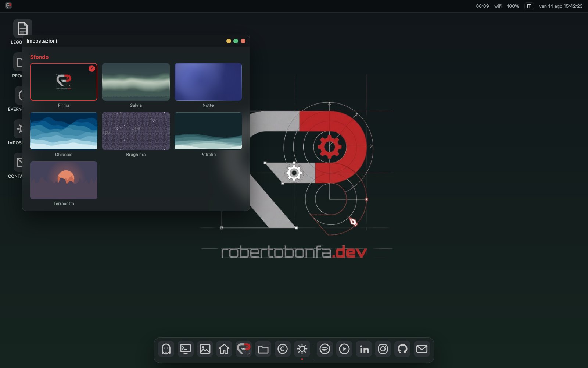Open GitHub from the dock
The image size is (588, 368).
[402, 349]
